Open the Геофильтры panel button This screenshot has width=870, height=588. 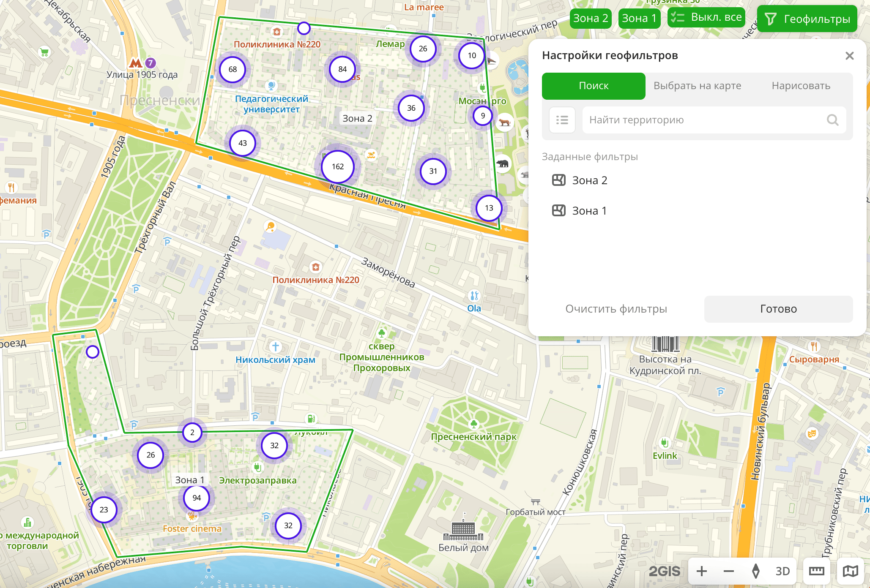[x=807, y=19]
